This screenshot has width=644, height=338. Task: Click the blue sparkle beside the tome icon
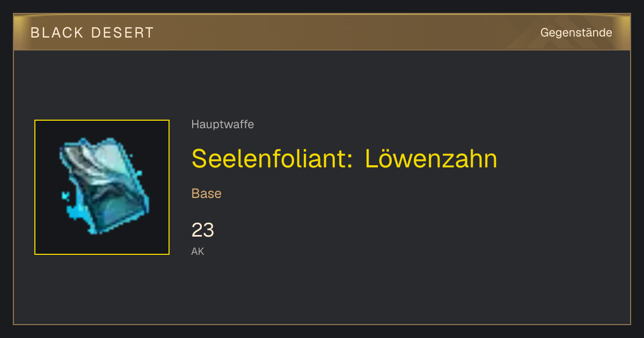point(67,196)
